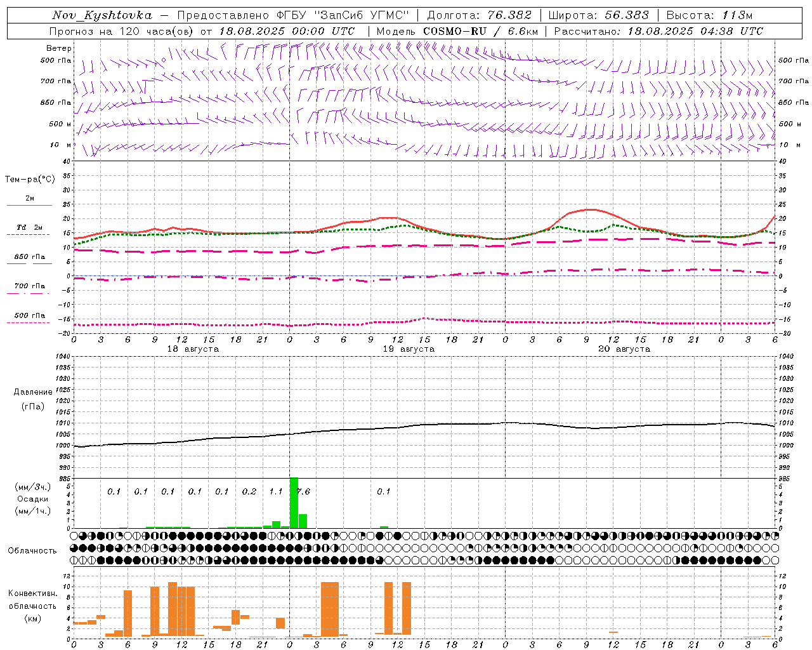
Task: Click the longitude value Долгота: 76.382
Action: [480, 15]
